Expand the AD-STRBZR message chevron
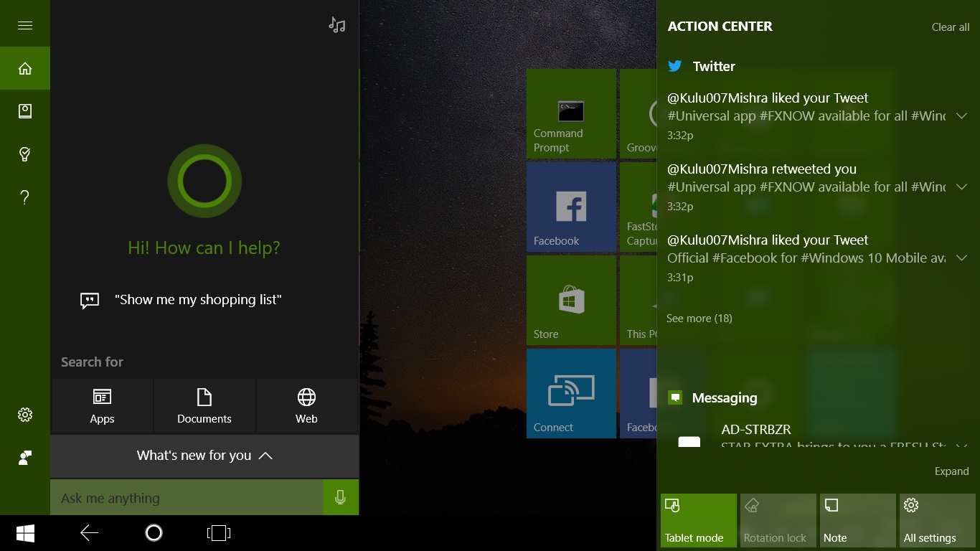 (961, 445)
